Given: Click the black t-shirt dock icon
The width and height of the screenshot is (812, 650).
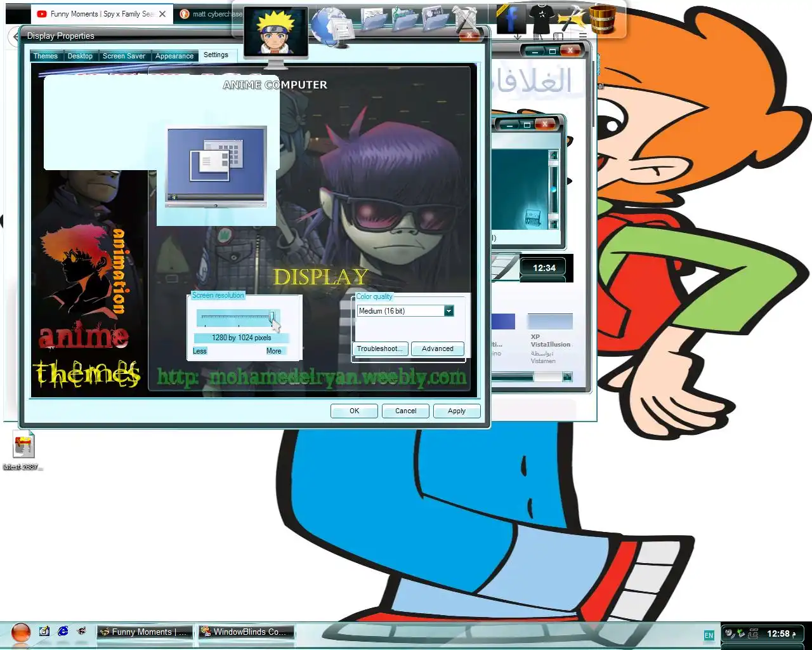Looking at the screenshot, I should click(x=542, y=20).
